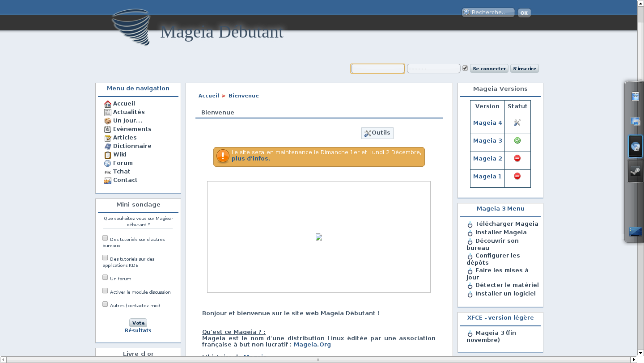
Task: Click the Accueil house icon in navigation
Action: 107,104
